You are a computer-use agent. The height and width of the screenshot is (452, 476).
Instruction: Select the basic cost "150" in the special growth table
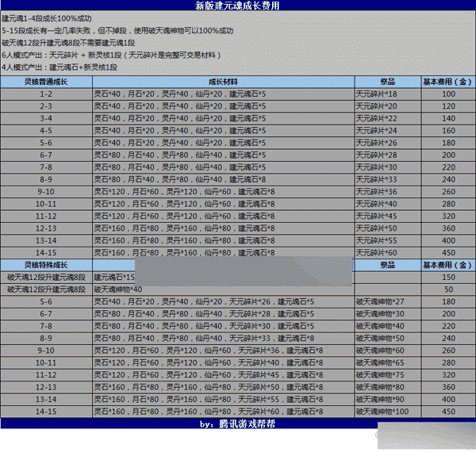pyautogui.click(x=448, y=278)
